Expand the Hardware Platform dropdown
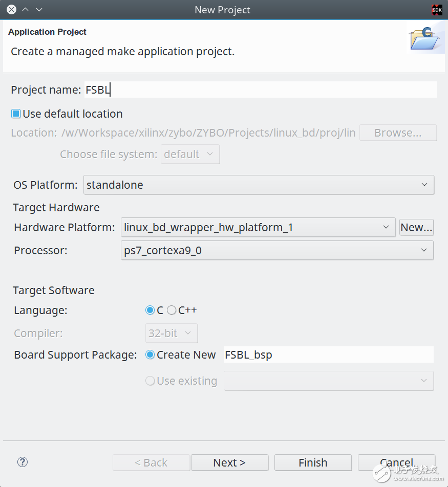Image resolution: width=448 pixels, height=487 pixels. click(259, 227)
